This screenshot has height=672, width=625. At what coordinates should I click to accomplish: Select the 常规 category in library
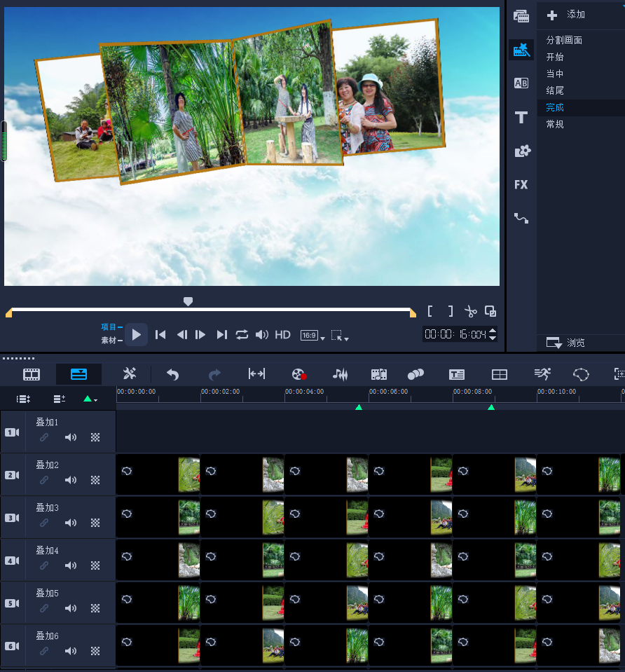[555, 124]
